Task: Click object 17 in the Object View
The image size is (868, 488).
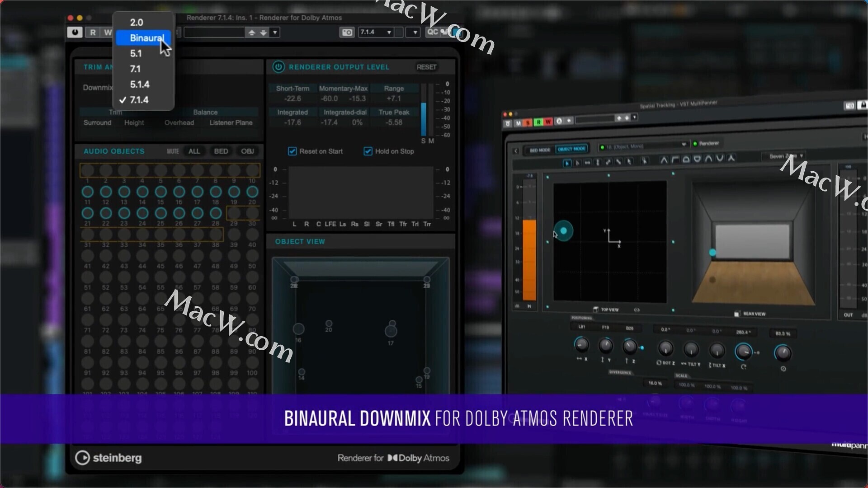Action: tap(391, 331)
